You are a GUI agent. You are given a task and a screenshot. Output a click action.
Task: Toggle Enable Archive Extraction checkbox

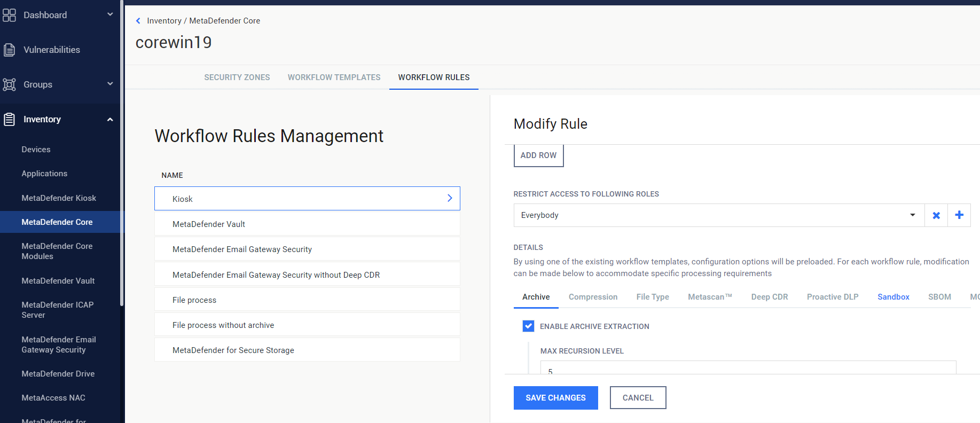click(528, 326)
